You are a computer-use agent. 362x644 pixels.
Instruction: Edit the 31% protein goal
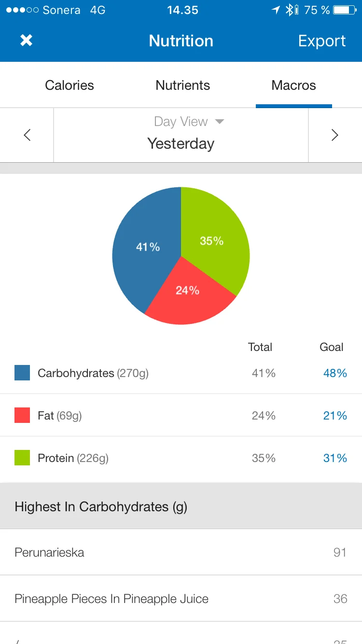click(x=335, y=458)
